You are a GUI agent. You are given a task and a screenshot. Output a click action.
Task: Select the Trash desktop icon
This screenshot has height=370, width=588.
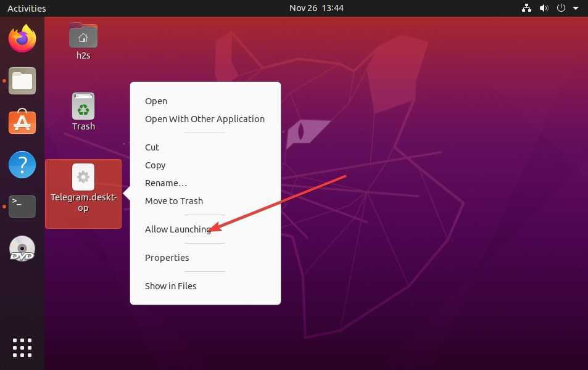click(x=83, y=106)
